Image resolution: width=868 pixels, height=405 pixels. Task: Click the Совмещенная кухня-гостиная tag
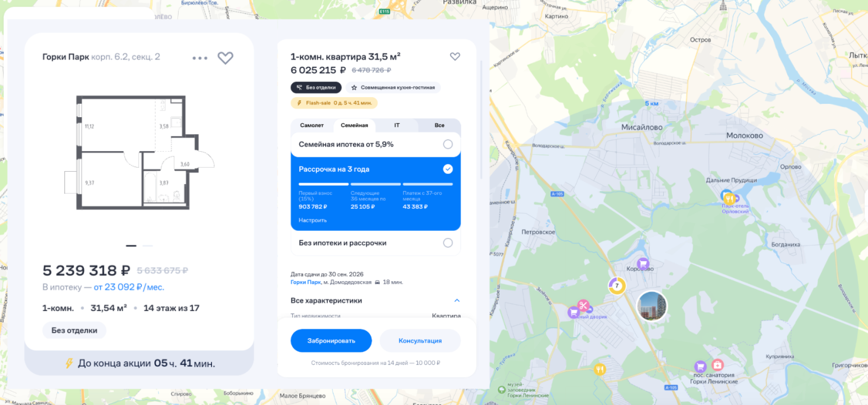(x=393, y=87)
